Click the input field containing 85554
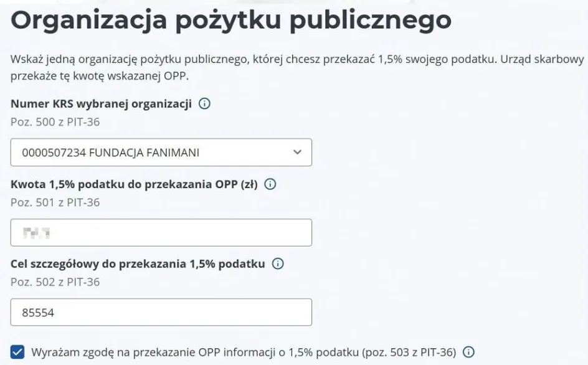The height and width of the screenshot is (365, 588). point(161,312)
